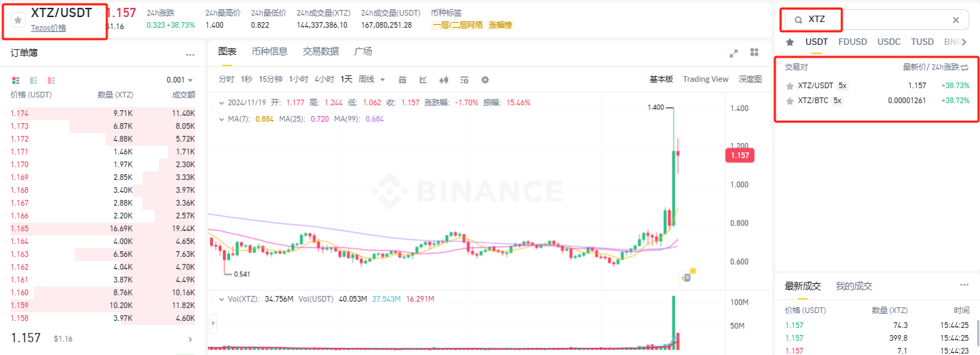
Task: Star the XTZ/USDT pair in list
Action: 789,85
